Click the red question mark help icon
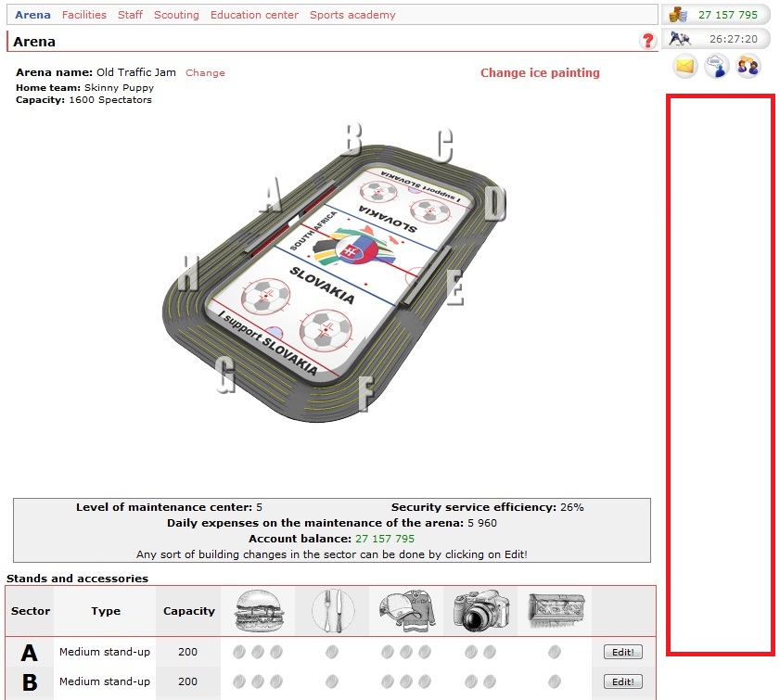Viewport: 780px width, 700px height. pyautogui.click(x=647, y=40)
